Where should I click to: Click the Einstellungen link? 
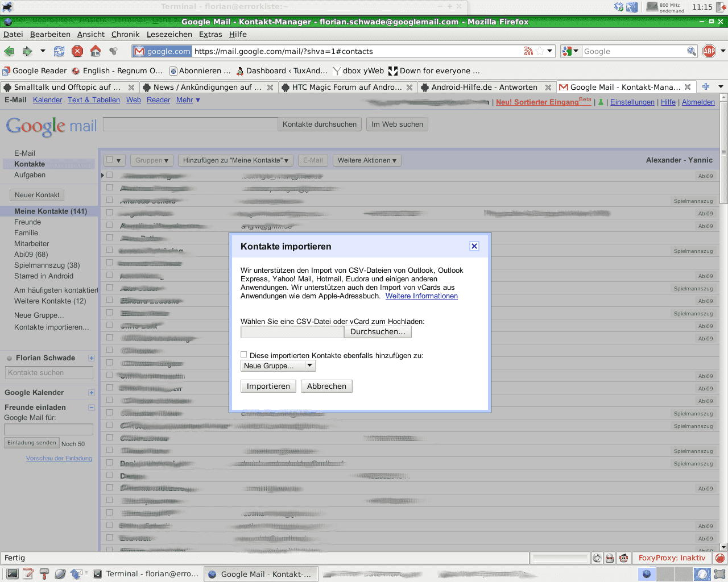click(632, 102)
